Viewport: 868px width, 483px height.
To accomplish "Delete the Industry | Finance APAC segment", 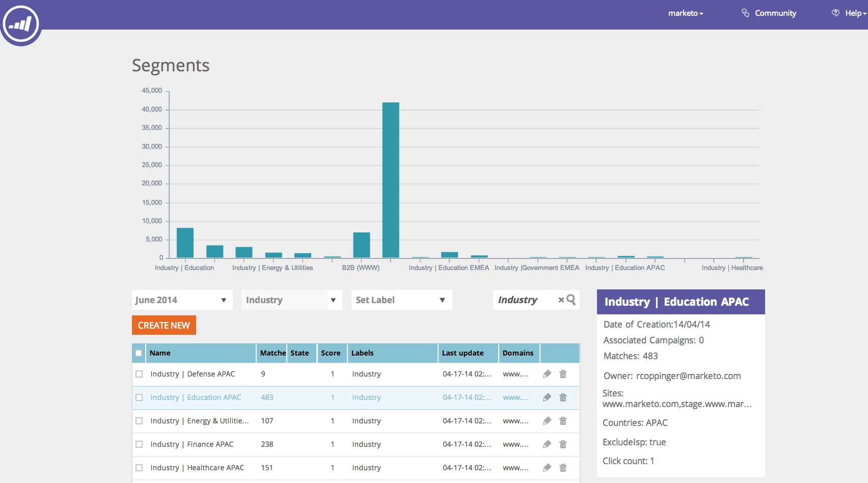I will [x=563, y=444].
